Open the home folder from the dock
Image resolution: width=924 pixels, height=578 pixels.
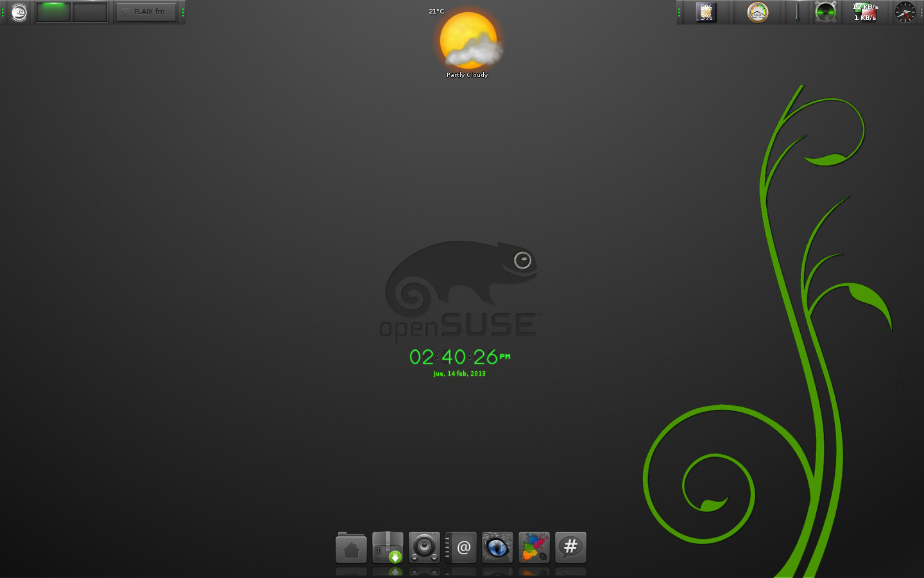pos(351,547)
